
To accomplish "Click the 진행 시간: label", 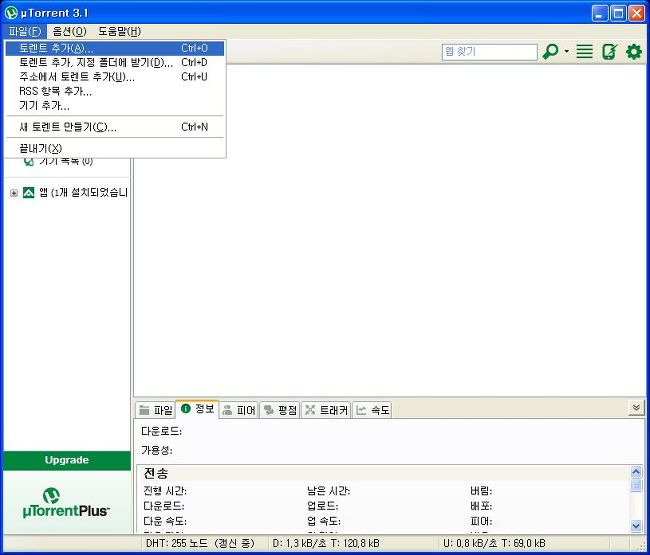I will click(x=165, y=491).
